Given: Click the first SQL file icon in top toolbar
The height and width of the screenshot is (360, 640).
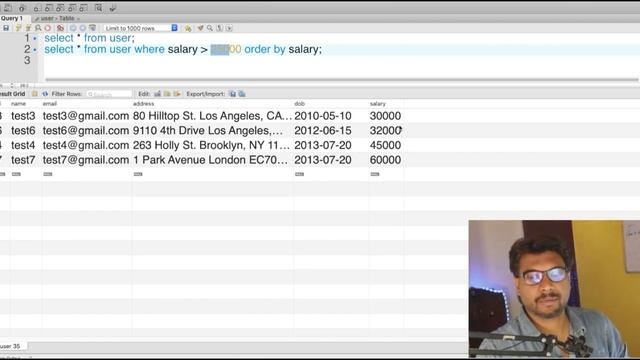Looking at the screenshot, I should pos(7,8).
